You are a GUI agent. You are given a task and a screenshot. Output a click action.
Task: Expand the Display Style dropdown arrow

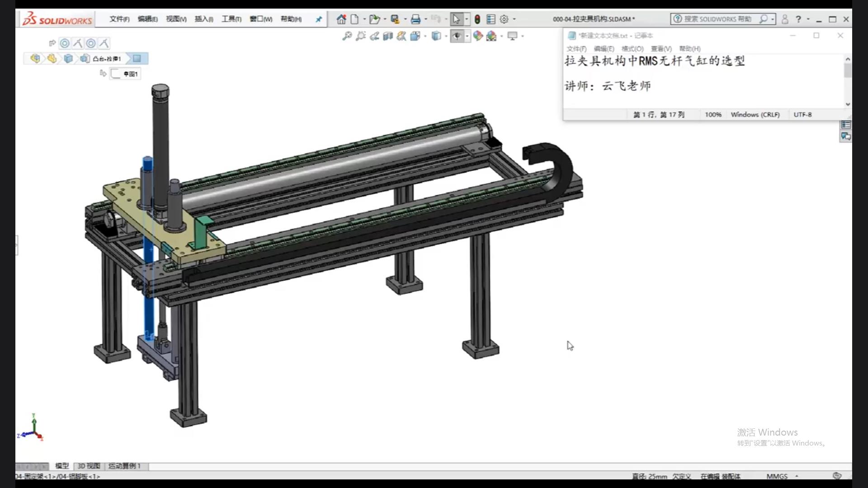point(446,36)
